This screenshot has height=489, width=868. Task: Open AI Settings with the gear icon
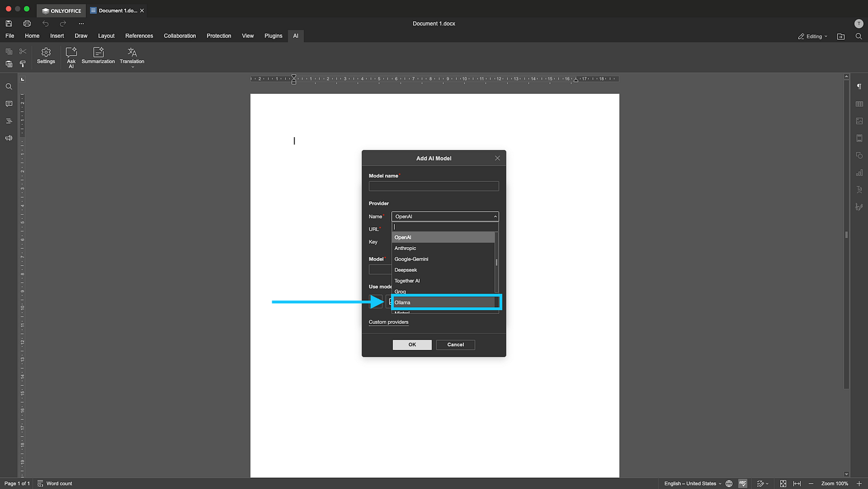(x=46, y=56)
